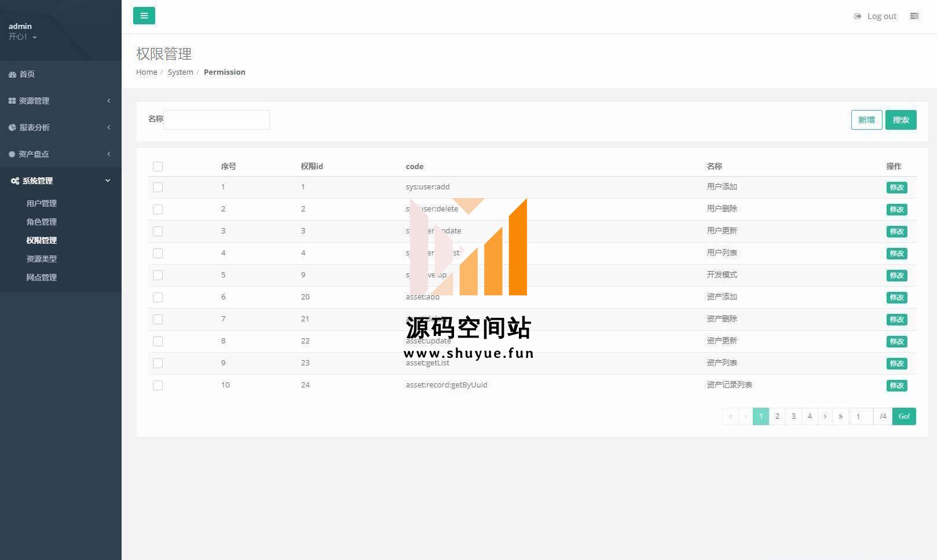
Task: Expand the 资源管理 sidebar menu
Action: (60, 101)
